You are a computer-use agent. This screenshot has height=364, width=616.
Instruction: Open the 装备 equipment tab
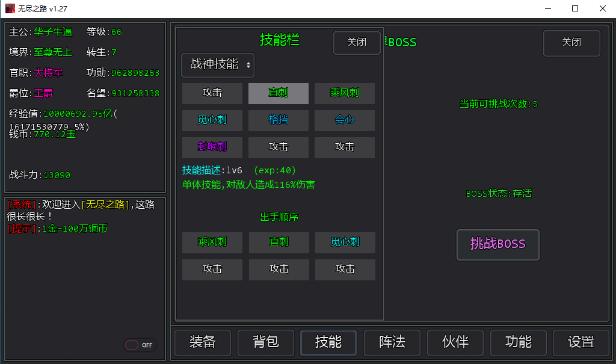(203, 342)
